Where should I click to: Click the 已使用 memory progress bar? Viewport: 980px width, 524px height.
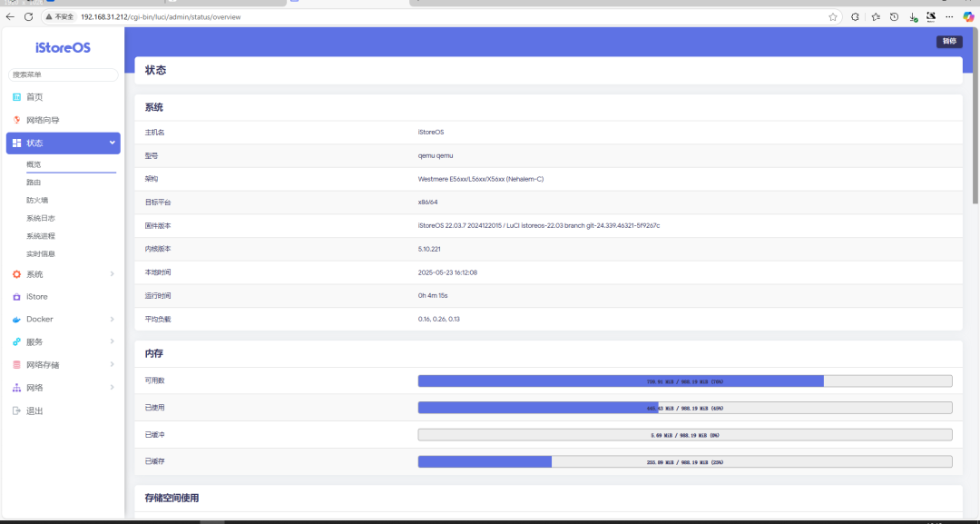[x=685, y=408]
